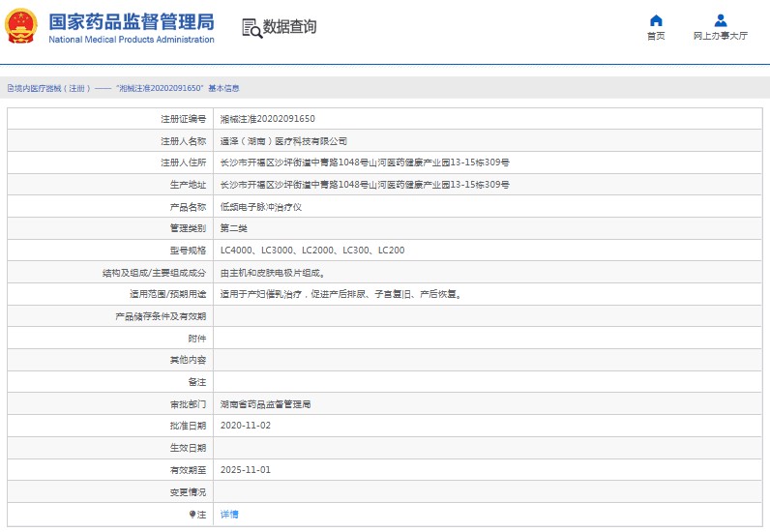Screen dimensions: 770x532
Task: Click intended use value 适用于产妇催乳治疗
Action: pos(341,294)
